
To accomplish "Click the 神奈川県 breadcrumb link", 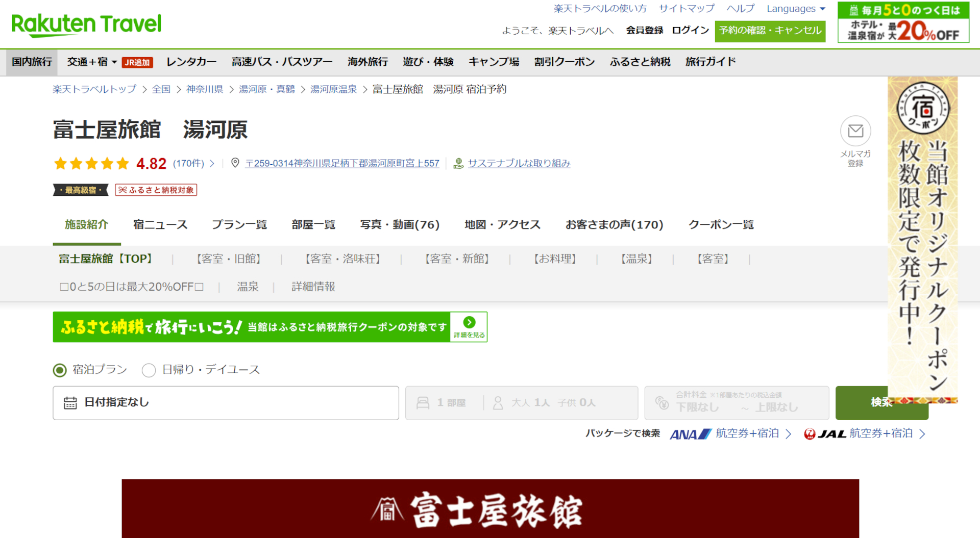I will pos(205,90).
